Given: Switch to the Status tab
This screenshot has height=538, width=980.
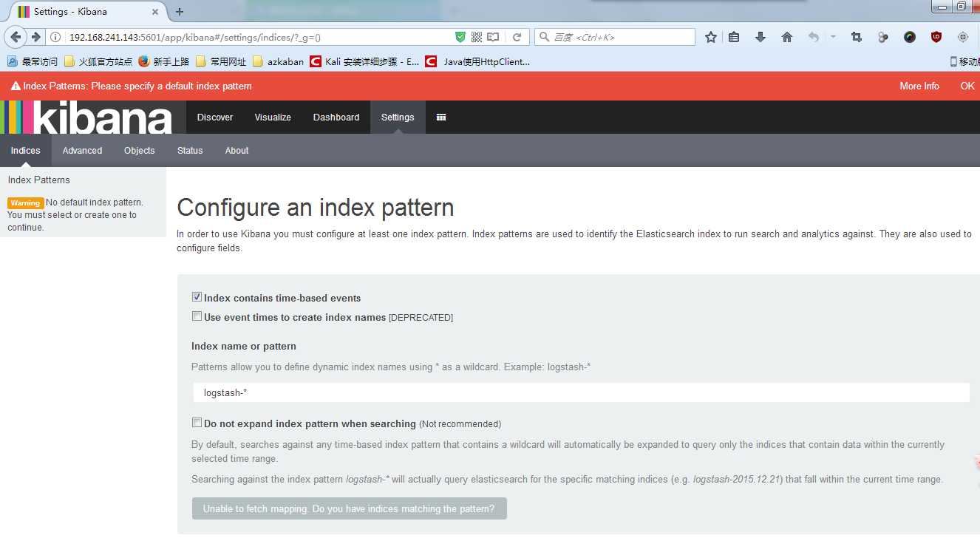Looking at the screenshot, I should [x=190, y=151].
